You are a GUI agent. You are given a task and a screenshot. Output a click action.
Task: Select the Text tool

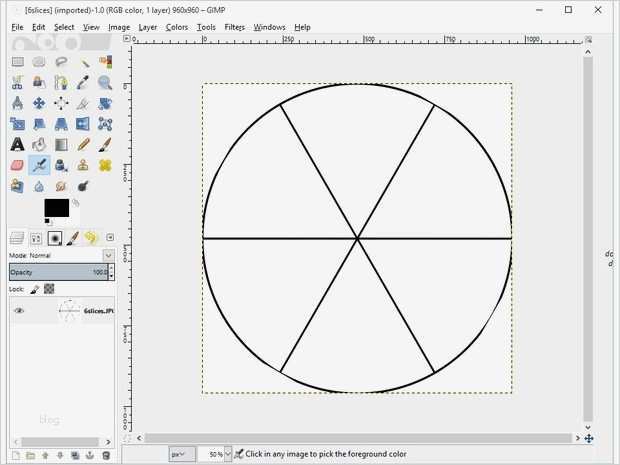[17, 145]
